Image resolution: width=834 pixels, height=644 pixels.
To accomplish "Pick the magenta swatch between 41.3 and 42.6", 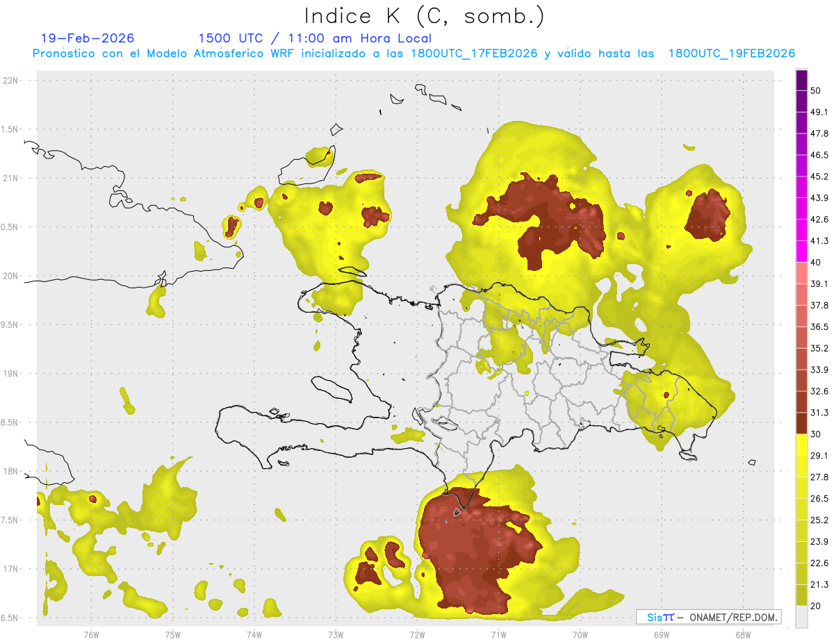I will click(x=801, y=231).
